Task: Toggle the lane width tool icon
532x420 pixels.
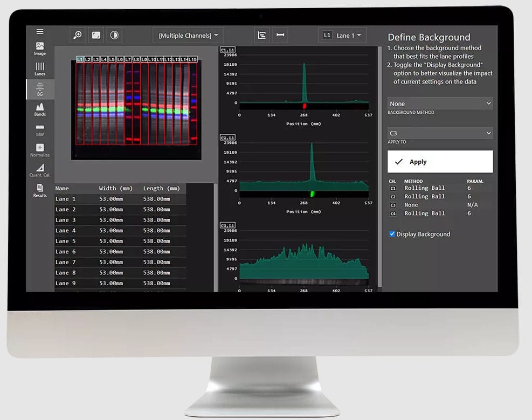Action: click(x=280, y=35)
